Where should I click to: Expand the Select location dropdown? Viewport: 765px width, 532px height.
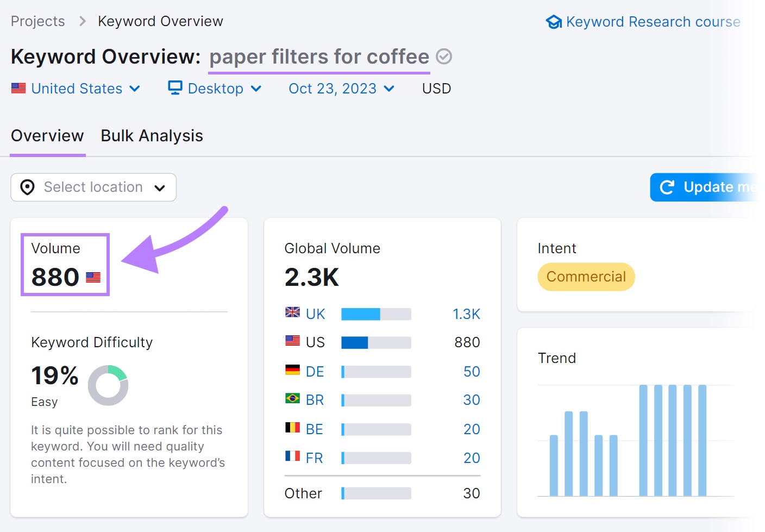(160, 187)
